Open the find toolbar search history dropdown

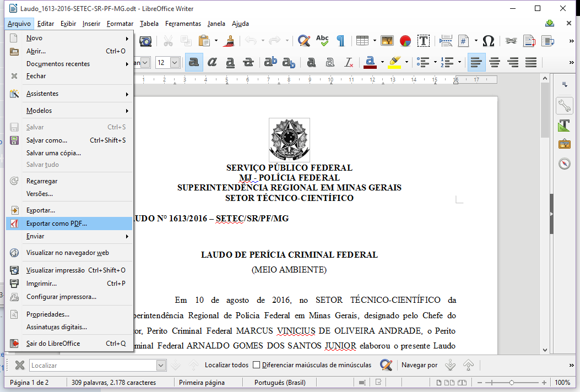tap(161, 366)
